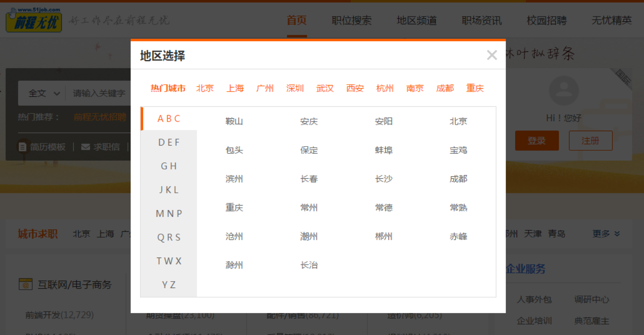Choose hot city 北京 in orange row
Image resolution: width=644 pixels, height=335 pixels.
pyautogui.click(x=205, y=88)
